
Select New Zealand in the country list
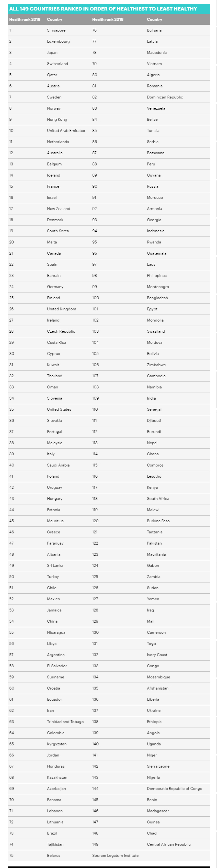click(58, 209)
